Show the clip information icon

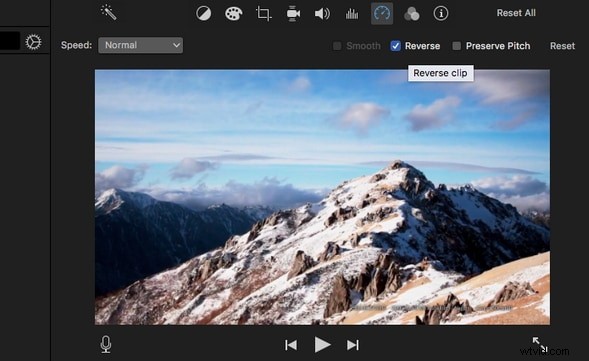[441, 14]
